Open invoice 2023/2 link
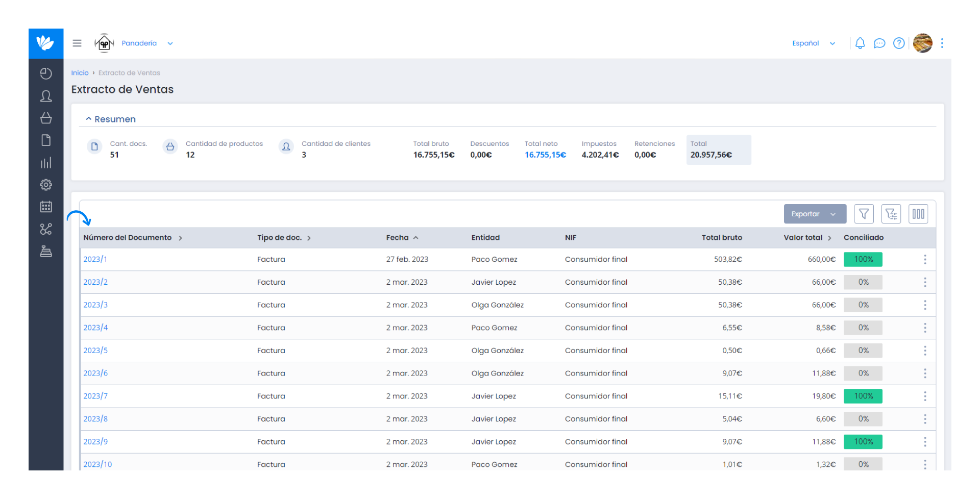The image size is (980, 499). pos(95,282)
